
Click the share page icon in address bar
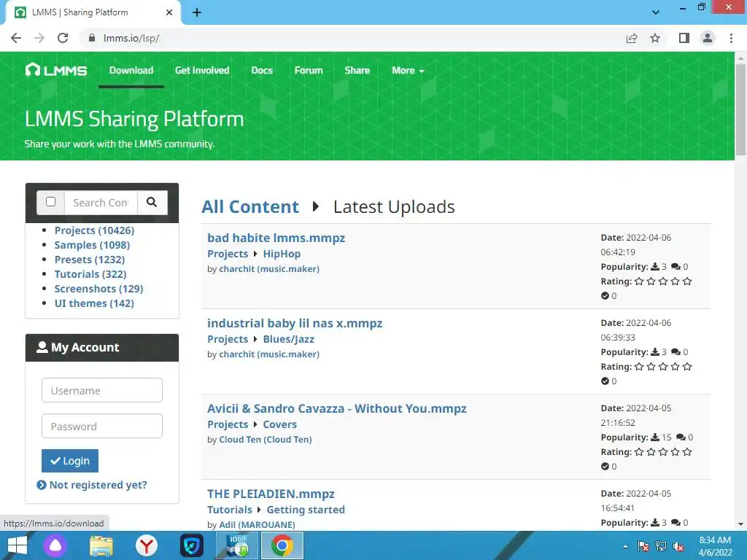[x=632, y=38]
